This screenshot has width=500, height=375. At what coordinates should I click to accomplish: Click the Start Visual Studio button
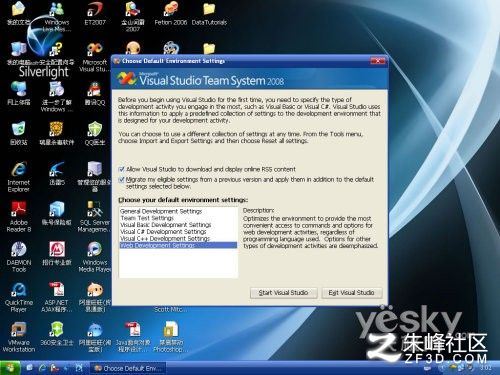(x=283, y=293)
